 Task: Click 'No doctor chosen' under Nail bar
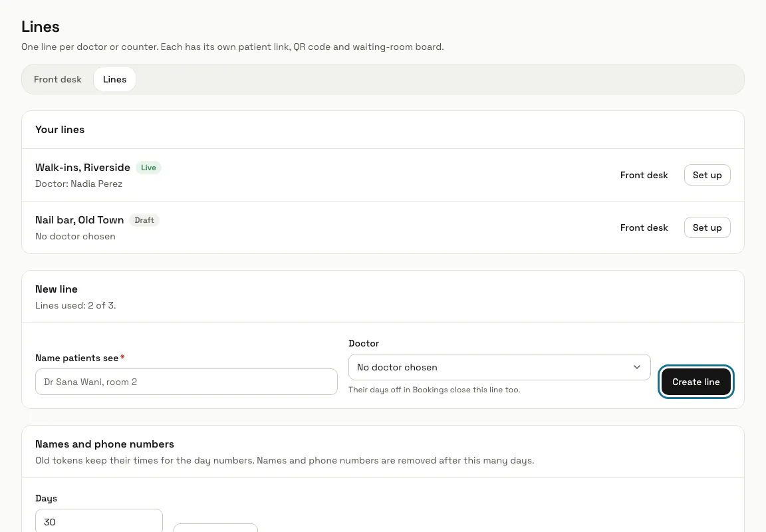coord(75,237)
